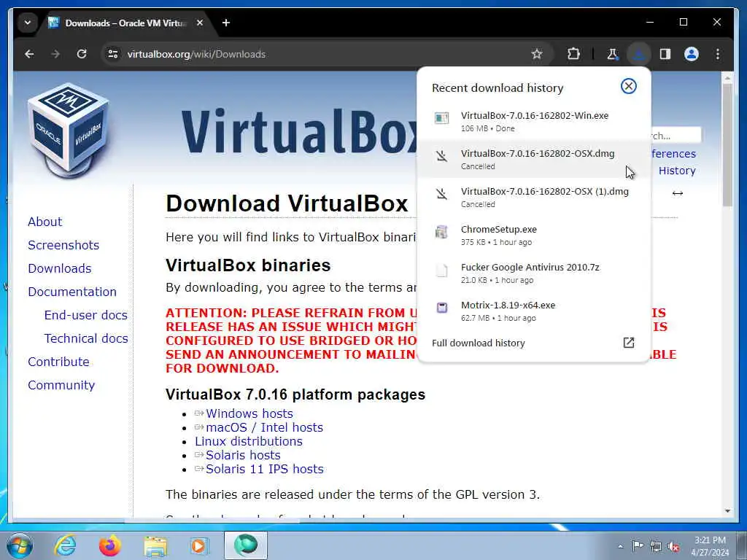
Task: Open the Antivirus 2010.7z download entry
Action: (533, 273)
